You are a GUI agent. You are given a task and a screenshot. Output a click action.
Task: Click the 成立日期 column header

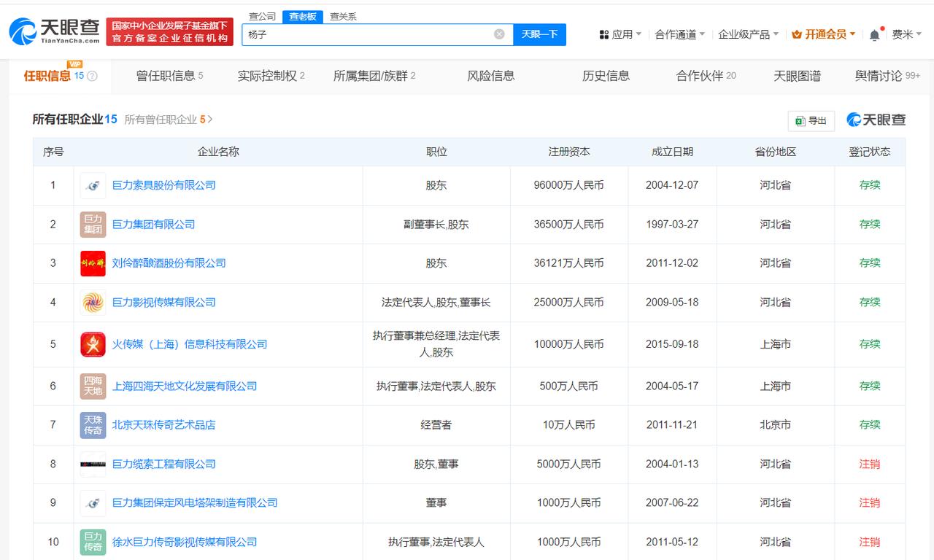pyautogui.click(x=672, y=152)
